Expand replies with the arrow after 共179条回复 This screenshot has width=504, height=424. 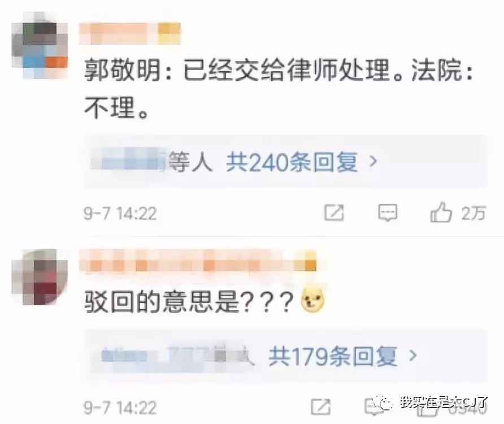tap(412, 356)
